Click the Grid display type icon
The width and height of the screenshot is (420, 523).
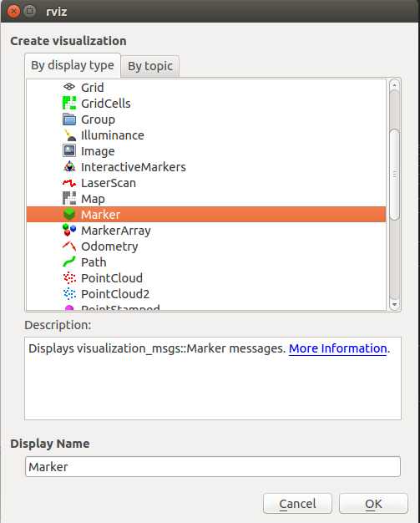click(69, 87)
